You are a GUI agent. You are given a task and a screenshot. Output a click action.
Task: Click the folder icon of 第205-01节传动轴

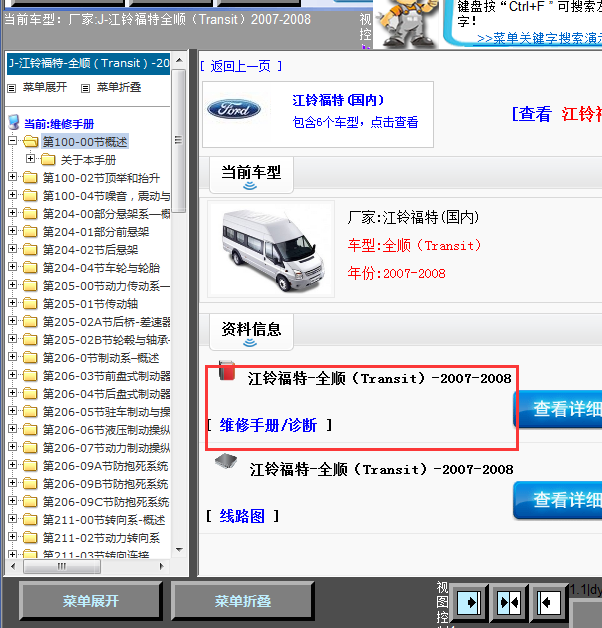coord(30,304)
